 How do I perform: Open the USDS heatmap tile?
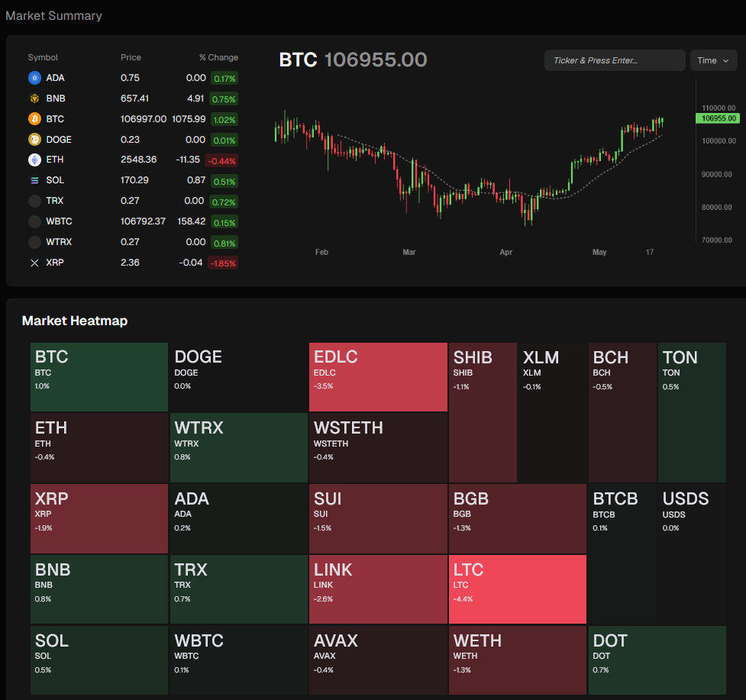(x=692, y=553)
